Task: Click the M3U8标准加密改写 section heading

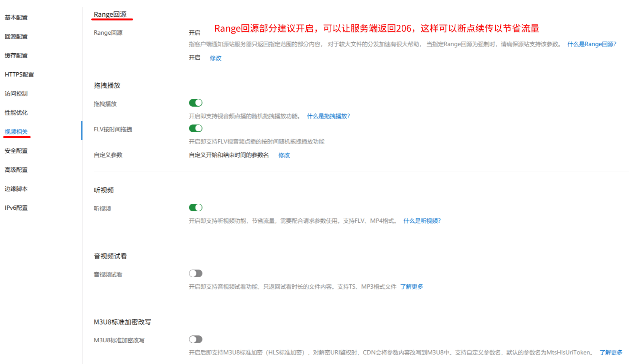Action: [x=122, y=322]
